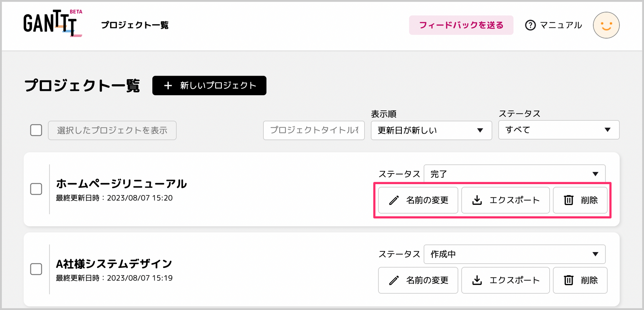Open the 表示順 sort dropdown
The width and height of the screenshot is (644, 310).
(431, 130)
